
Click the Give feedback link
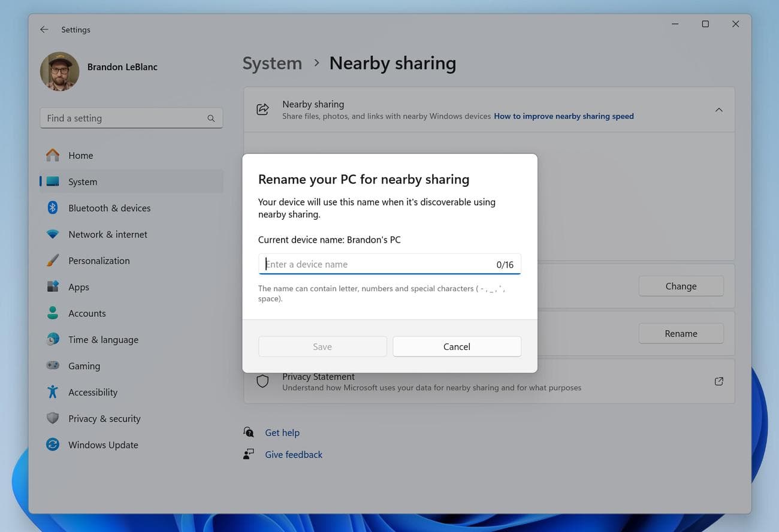pyautogui.click(x=293, y=454)
